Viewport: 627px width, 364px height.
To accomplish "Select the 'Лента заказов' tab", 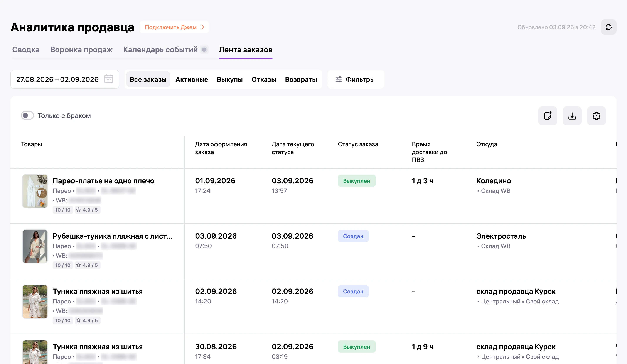I will click(x=246, y=49).
